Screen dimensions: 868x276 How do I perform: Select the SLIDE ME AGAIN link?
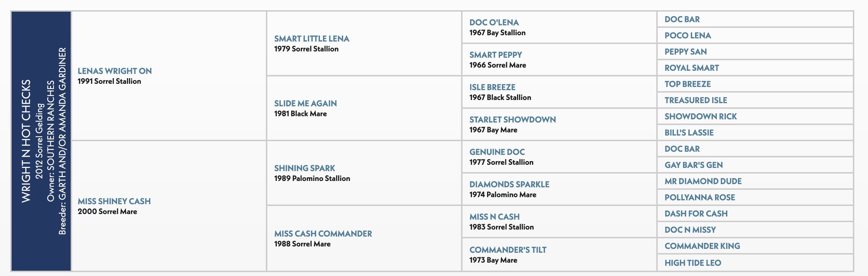[305, 103]
